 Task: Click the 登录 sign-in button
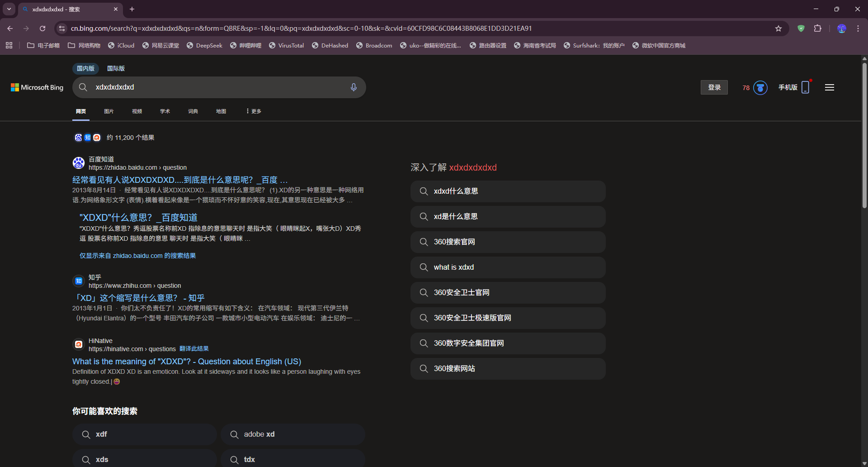click(x=714, y=87)
